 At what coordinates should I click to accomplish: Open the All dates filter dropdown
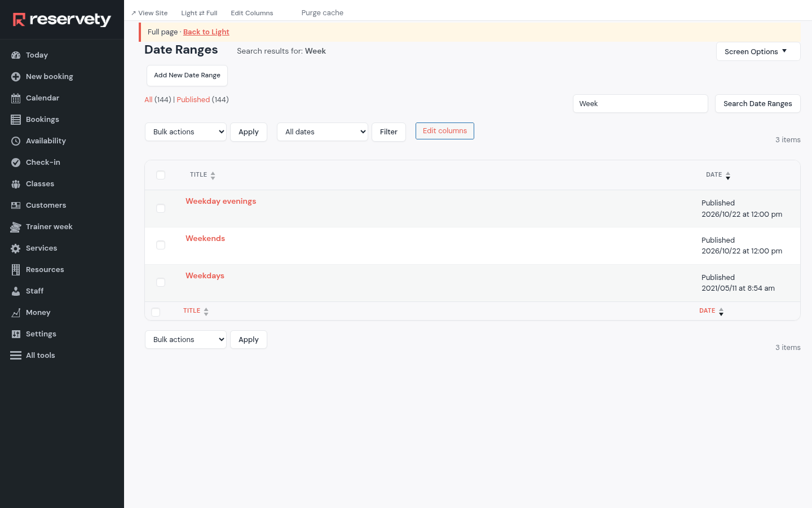click(323, 132)
